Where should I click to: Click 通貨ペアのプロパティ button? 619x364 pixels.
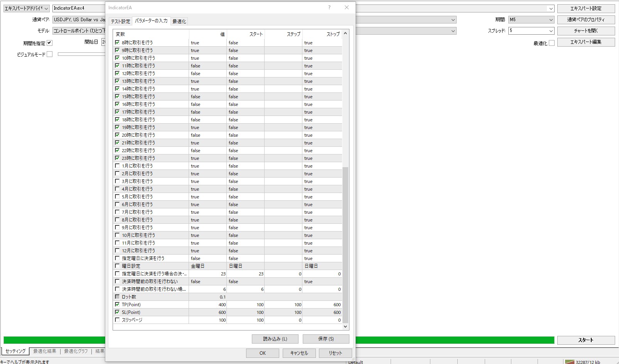point(586,20)
